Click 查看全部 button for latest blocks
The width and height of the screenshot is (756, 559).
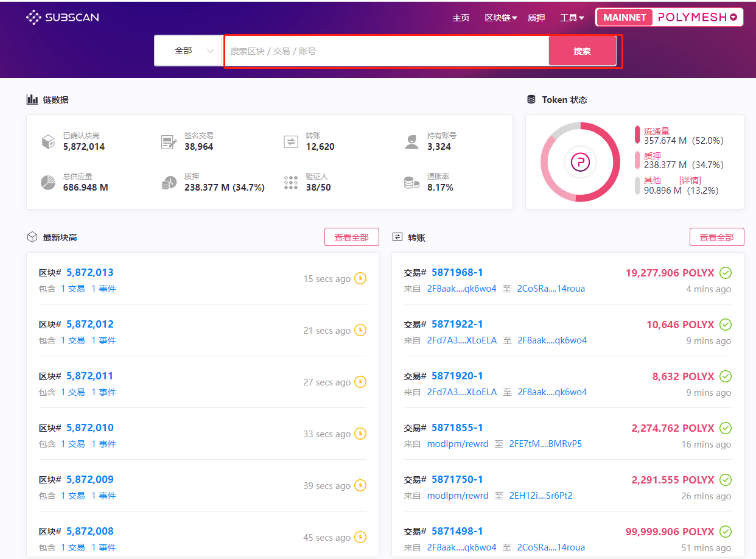pos(351,237)
